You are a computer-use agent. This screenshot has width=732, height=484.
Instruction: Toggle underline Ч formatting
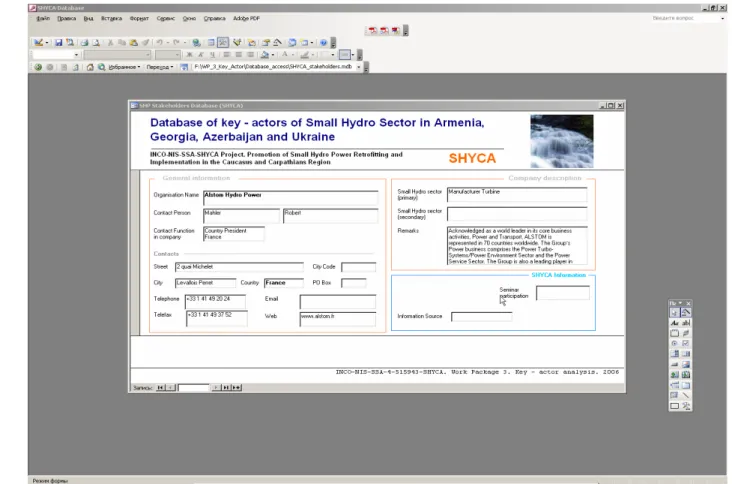(212, 55)
